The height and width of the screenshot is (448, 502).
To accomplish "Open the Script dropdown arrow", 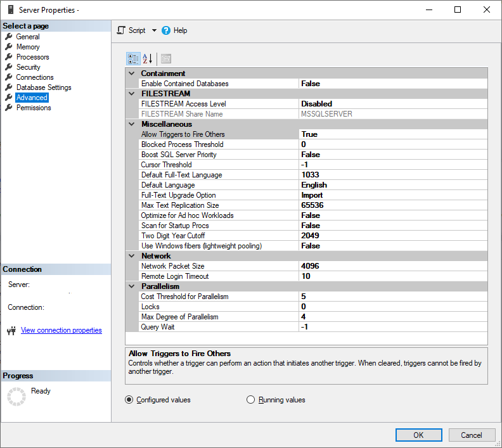I will pos(154,30).
